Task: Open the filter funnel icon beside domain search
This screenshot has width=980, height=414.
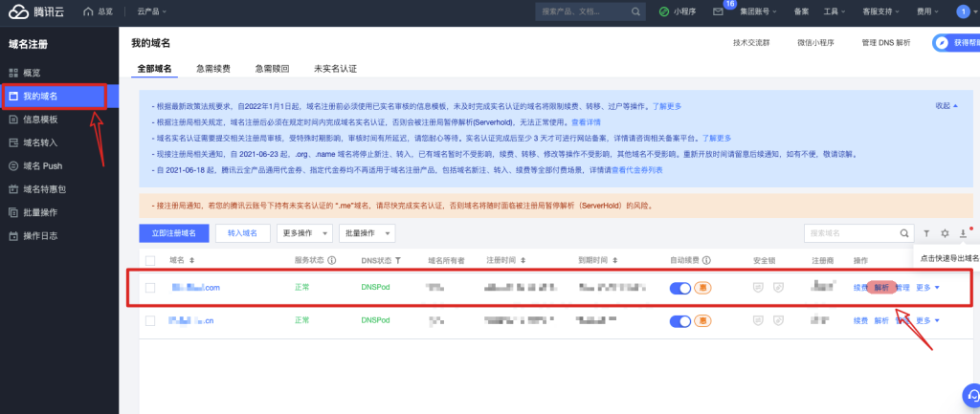Action: [x=926, y=233]
